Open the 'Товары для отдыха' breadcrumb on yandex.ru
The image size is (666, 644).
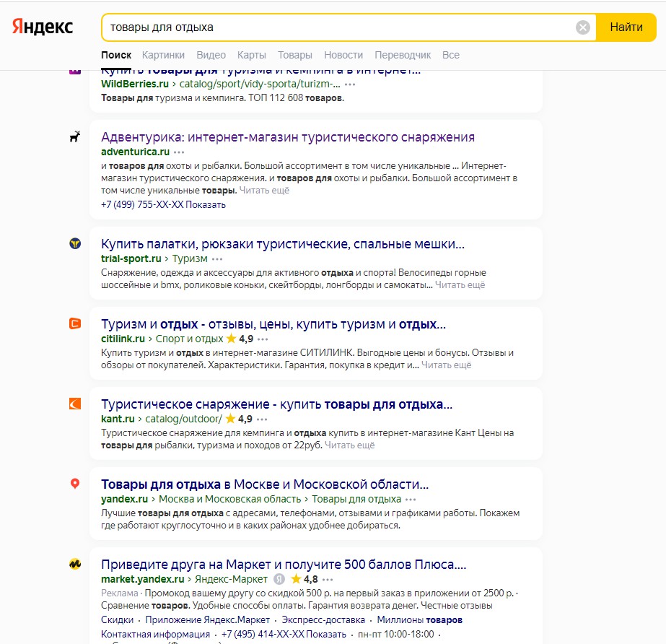tap(356, 499)
